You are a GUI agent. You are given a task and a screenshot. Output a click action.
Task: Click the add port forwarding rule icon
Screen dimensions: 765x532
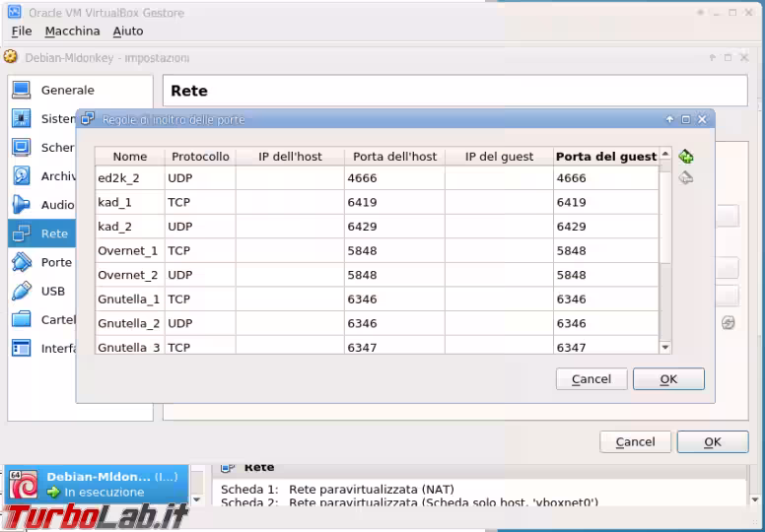click(686, 157)
